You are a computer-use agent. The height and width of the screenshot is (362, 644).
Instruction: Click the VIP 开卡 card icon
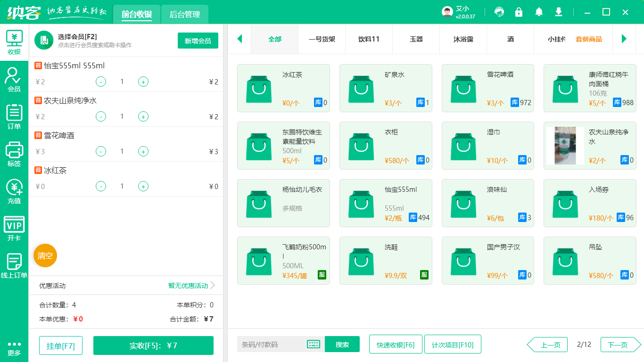tap(14, 229)
